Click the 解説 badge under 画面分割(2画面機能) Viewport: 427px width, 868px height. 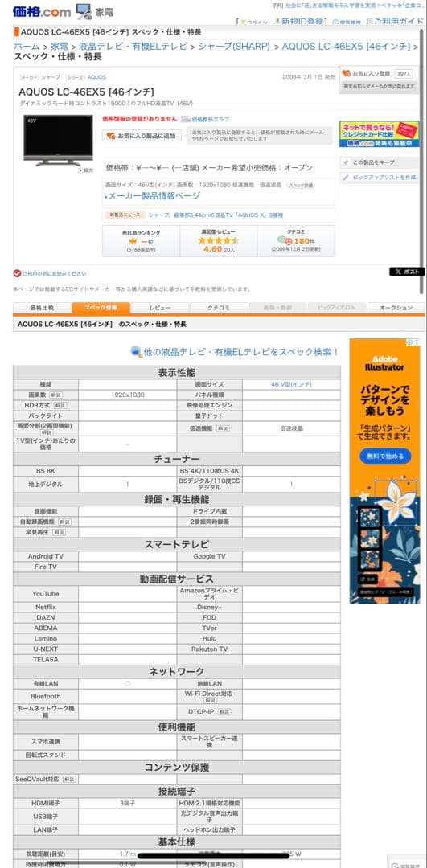45,432
